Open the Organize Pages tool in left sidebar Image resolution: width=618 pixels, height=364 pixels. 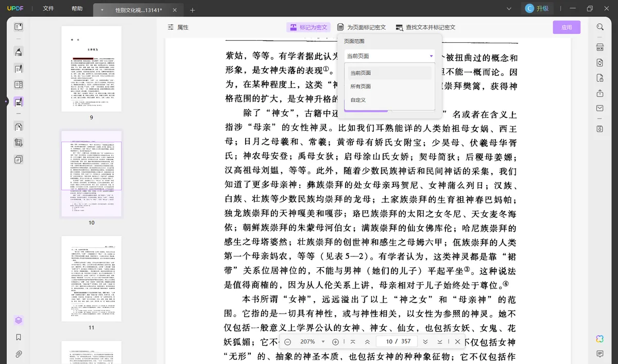[19, 127]
